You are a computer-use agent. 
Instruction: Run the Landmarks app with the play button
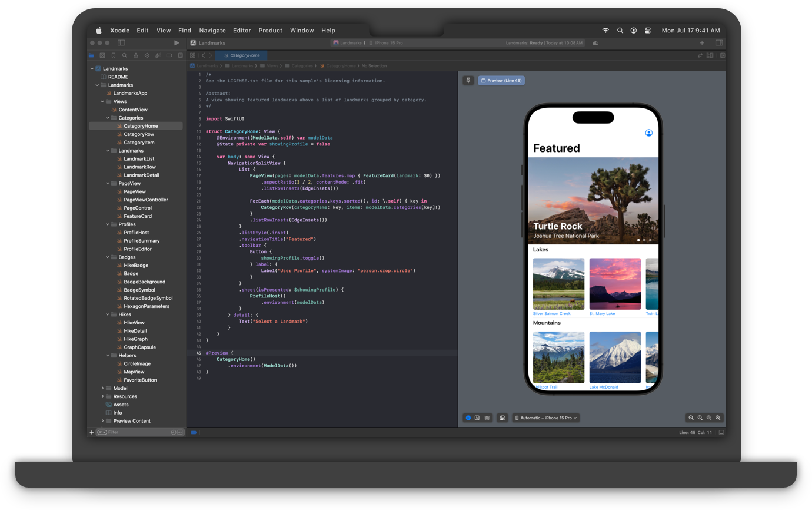[176, 42]
